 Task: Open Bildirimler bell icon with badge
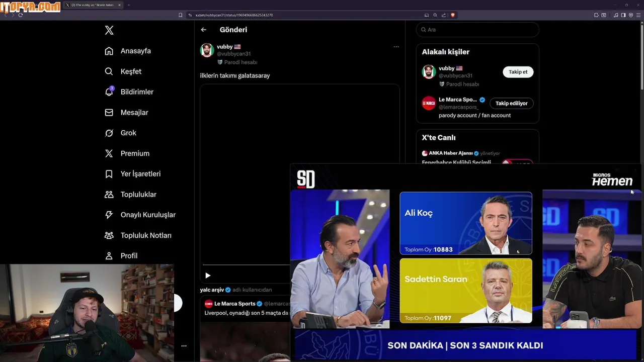point(109,92)
